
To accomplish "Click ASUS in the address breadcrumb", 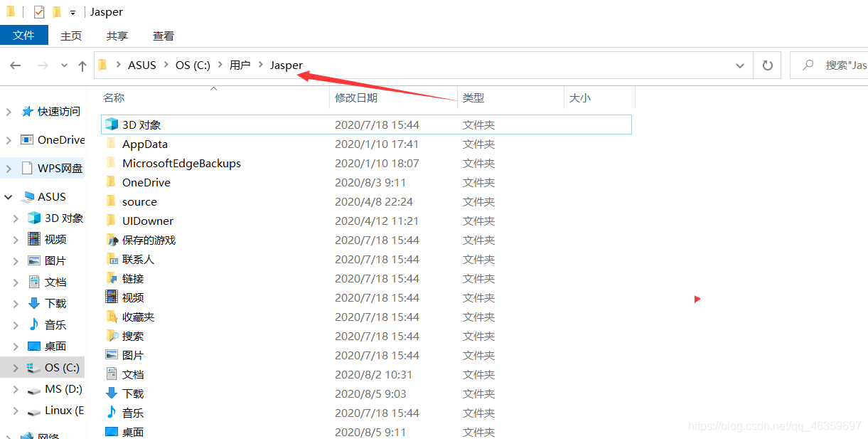I will tap(142, 65).
